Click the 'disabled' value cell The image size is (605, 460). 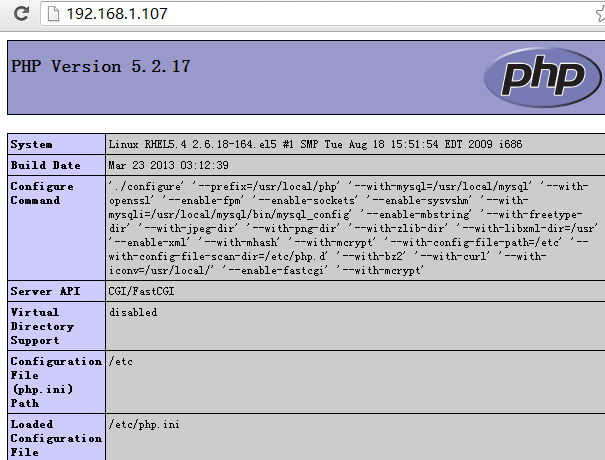pyautogui.click(x=133, y=312)
